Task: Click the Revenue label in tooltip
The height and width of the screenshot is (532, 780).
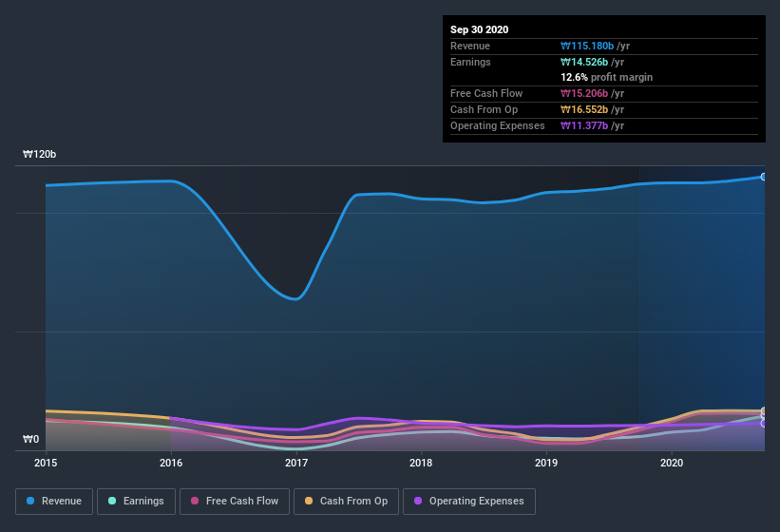Action: click(x=470, y=46)
